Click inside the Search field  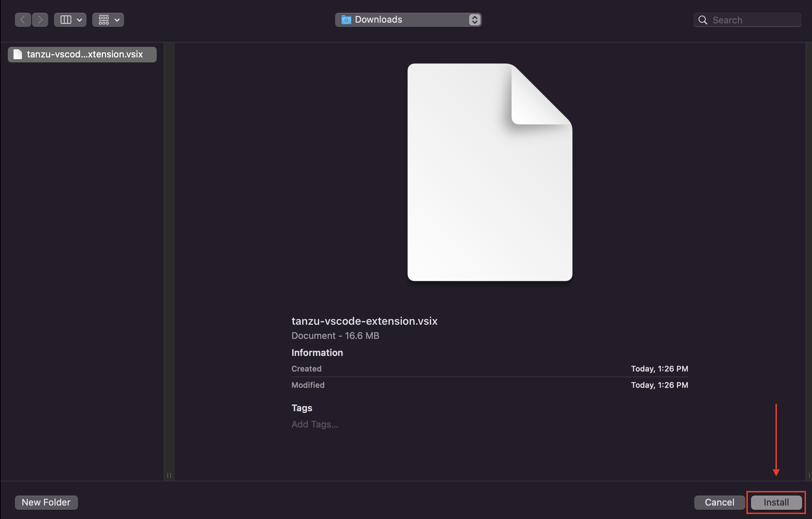[752, 20]
